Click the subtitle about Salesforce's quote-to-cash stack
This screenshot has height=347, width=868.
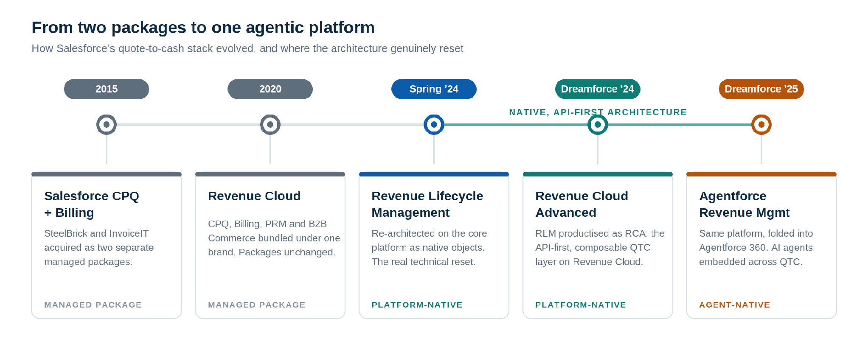pos(247,49)
